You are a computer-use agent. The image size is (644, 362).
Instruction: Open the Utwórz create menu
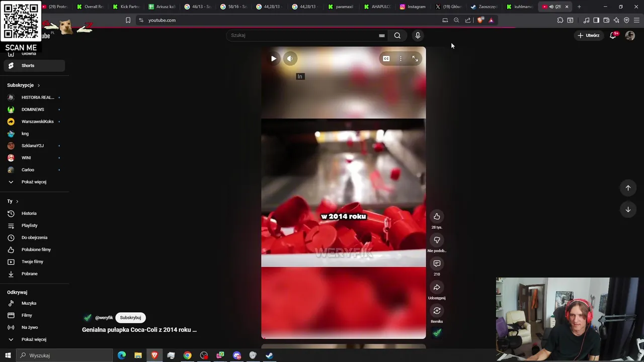pos(589,35)
